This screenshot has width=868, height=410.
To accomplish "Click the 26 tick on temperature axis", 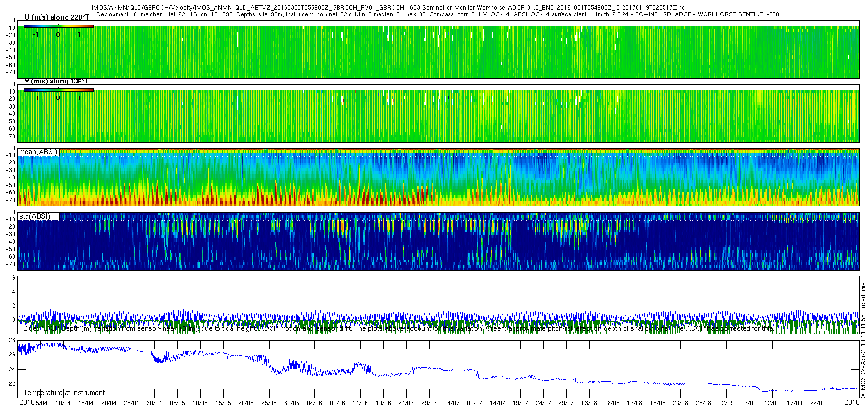I will (x=12, y=355).
